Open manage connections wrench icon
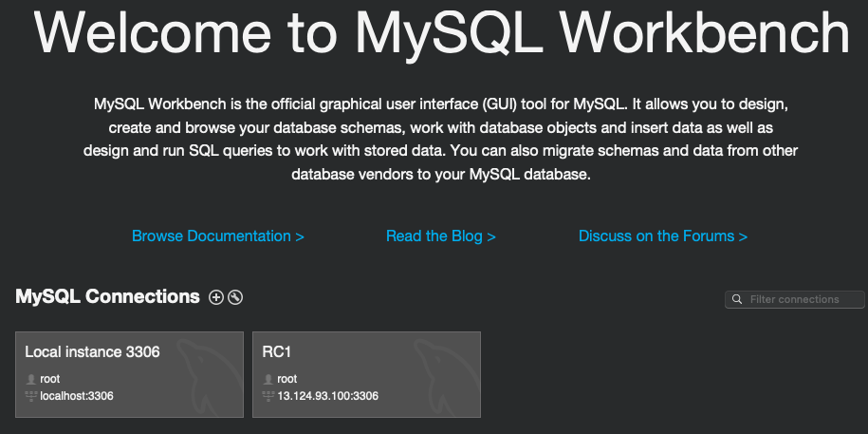This screenshot has height=434, width=868. 235,297
